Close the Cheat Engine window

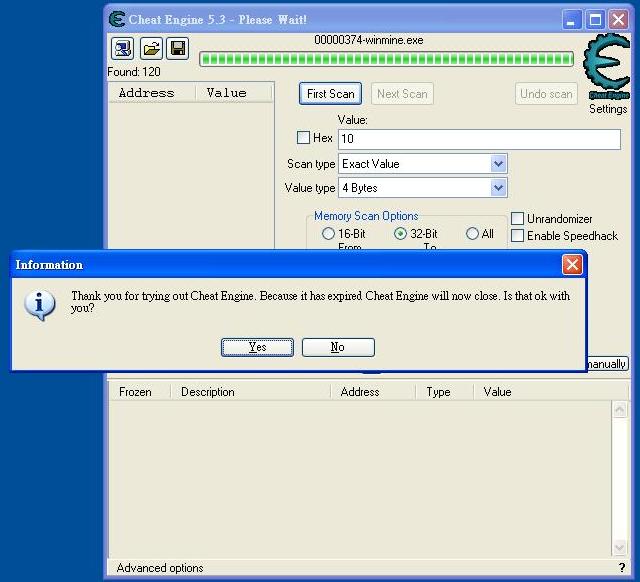coord(619,19)
